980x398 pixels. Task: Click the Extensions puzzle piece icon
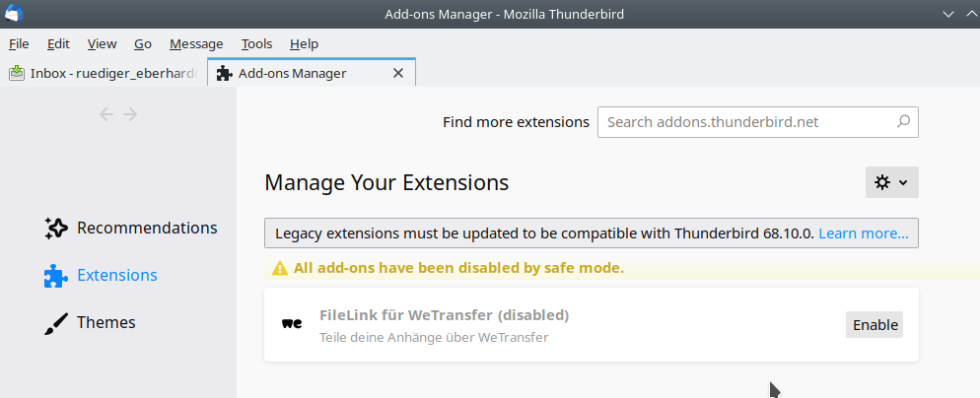(56, 276)
